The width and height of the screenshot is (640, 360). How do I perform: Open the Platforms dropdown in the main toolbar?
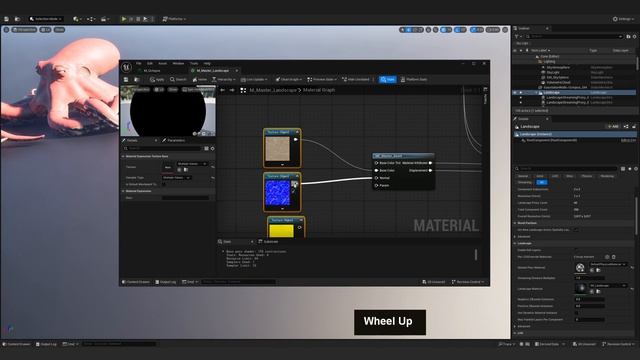coord(174,19)
